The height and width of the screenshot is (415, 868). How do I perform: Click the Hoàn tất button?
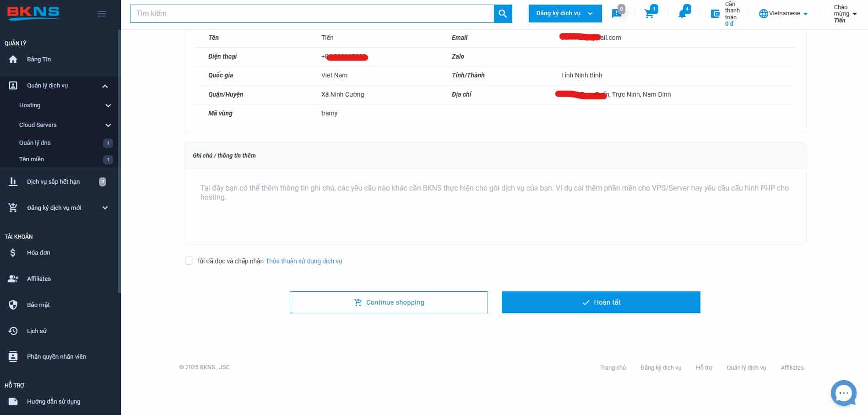point(601,302)
